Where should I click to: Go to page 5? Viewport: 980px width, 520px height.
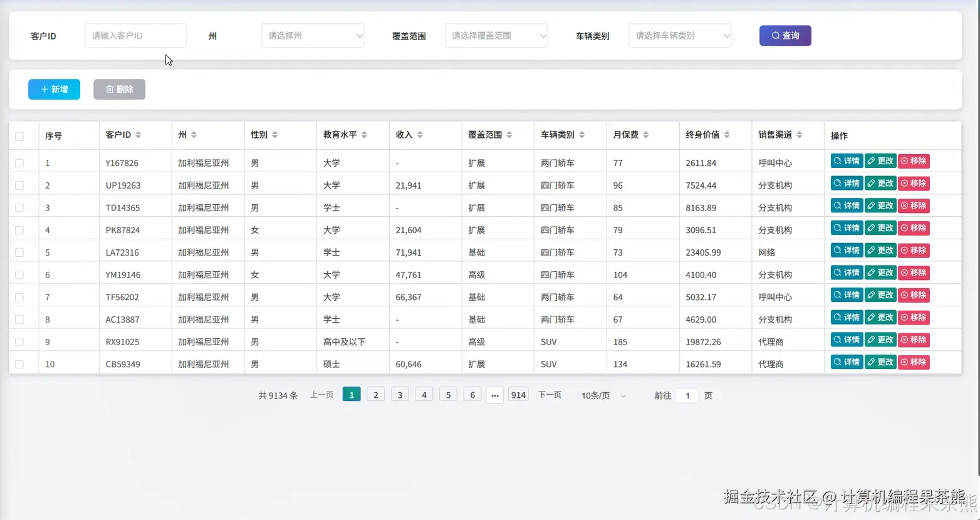[448, 395]
